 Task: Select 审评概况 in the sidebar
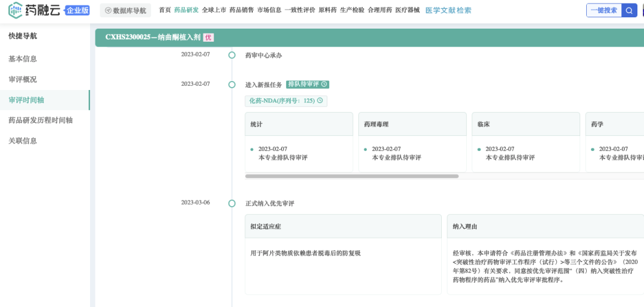coord(23,79)
